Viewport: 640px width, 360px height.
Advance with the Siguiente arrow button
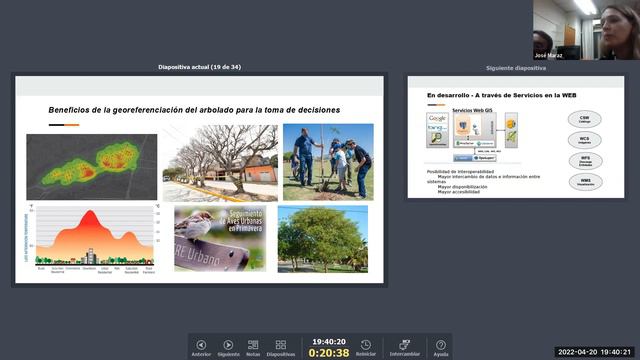[x=228, y=348]
